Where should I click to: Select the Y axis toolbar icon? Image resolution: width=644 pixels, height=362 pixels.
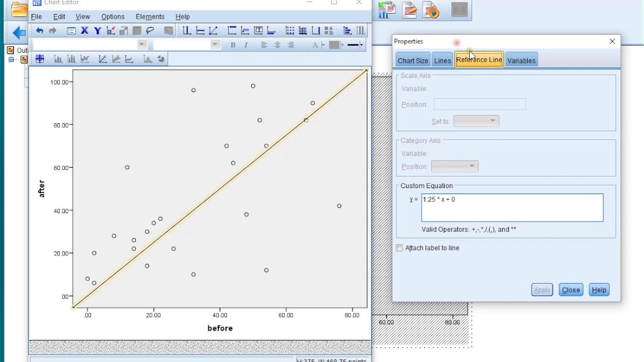98,31
